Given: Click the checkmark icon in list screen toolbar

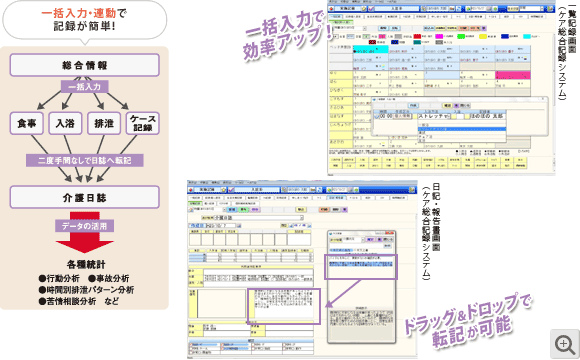Looking at the screenshot, I should (x=372, y=8).
